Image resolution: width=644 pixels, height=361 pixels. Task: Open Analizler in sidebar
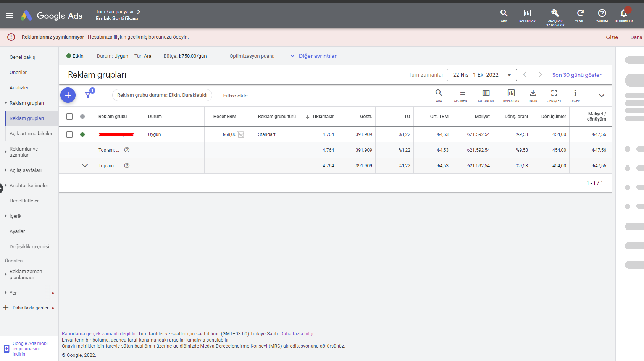coord(19,88)
